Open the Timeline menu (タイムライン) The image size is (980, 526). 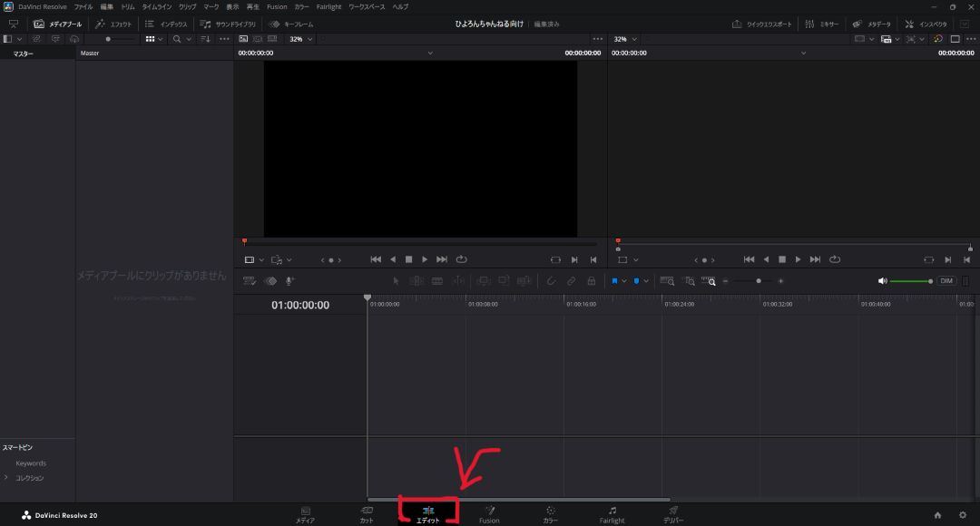(x=156, y=6)
